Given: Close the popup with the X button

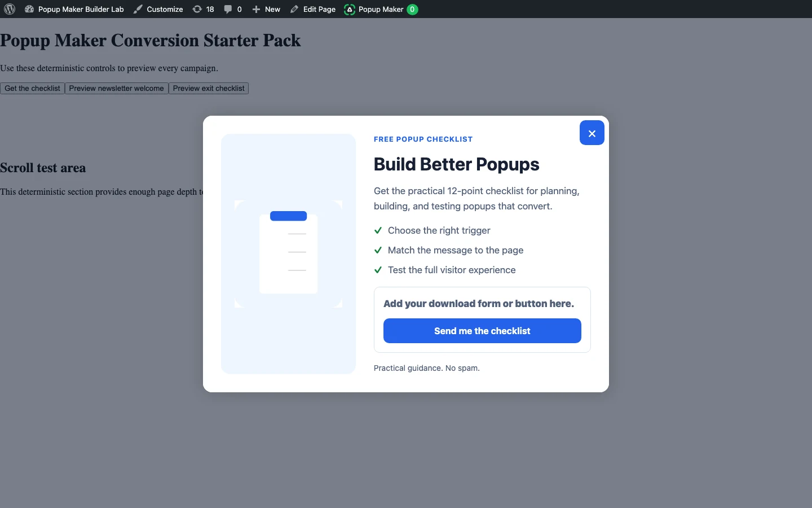Looking at the screenshot, I should coord(592,133).
